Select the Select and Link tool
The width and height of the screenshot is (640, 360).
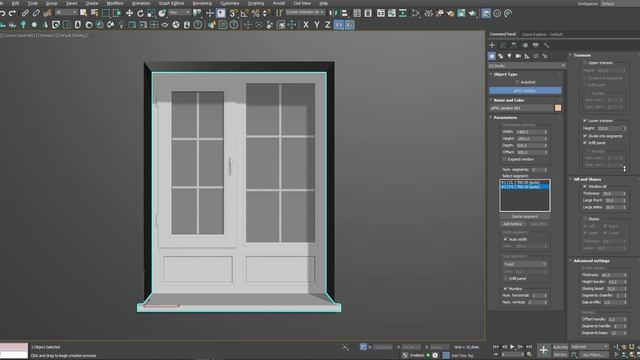click(x=25, y=13)
